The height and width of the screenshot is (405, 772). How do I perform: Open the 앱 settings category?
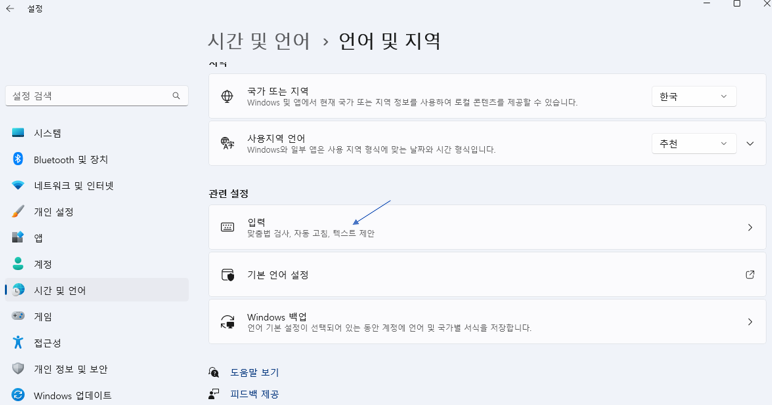pos(38,238)
